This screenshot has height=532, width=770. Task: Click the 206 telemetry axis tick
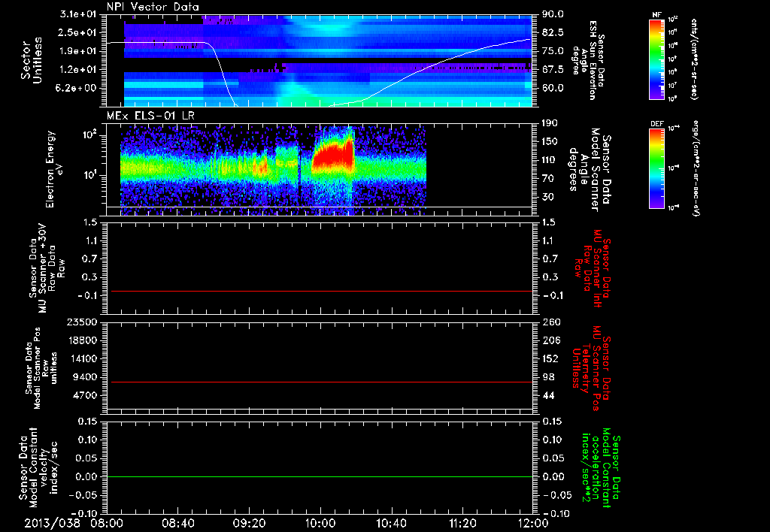tap(550, 340)
